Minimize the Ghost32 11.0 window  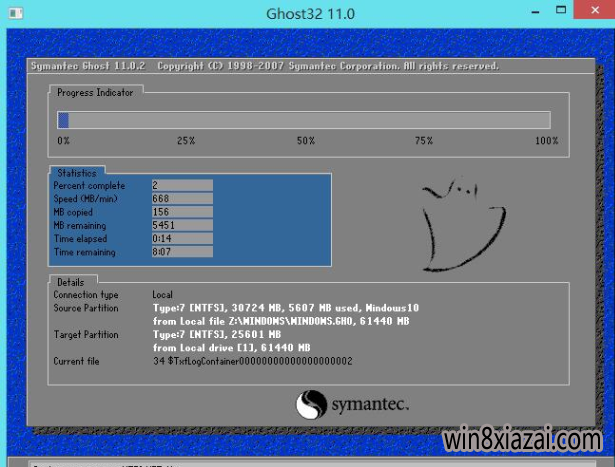click(x=535, y=12)
